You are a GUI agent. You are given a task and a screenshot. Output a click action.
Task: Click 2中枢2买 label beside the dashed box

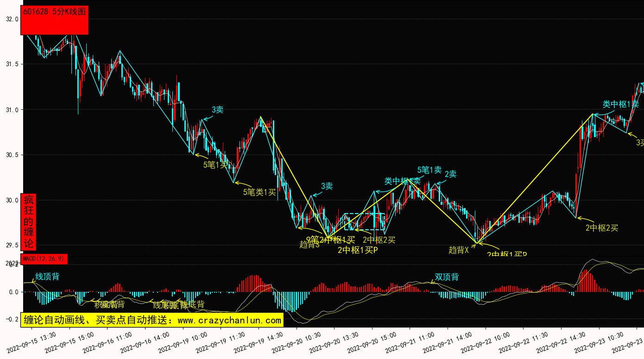pos(379,240)
